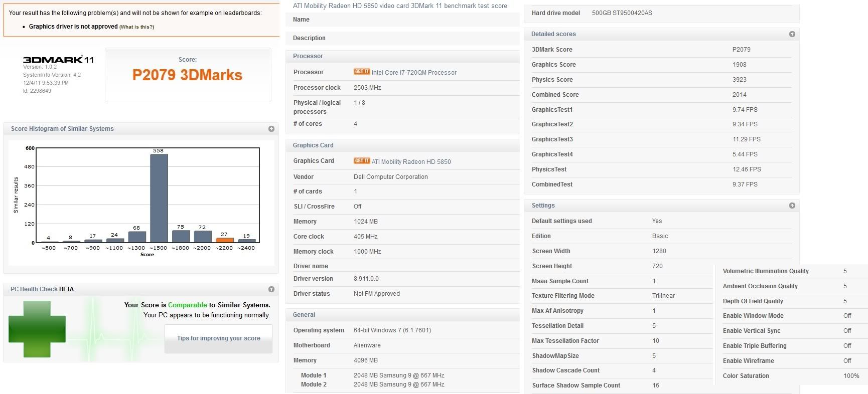Collapse the PC Health Check panel
The image size is (868, 394).
click(x=271, y=289)
